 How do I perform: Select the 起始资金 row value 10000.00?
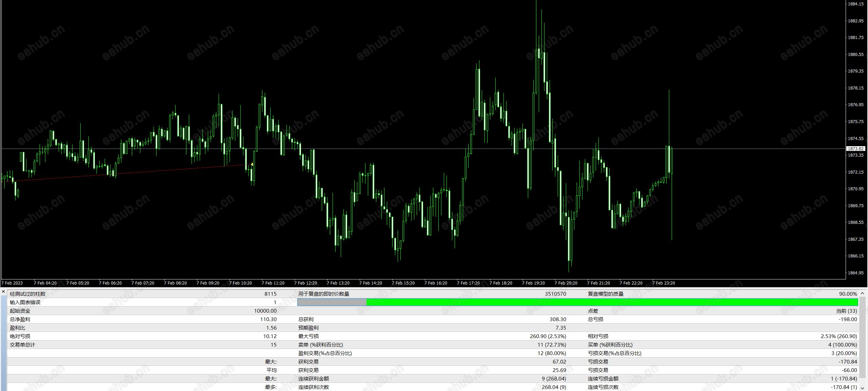(x=265, y=311)
